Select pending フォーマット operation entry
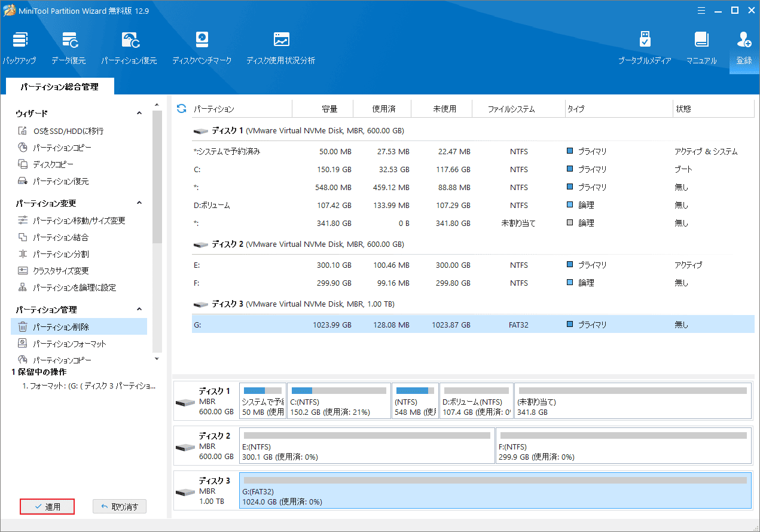 [89, 386]
